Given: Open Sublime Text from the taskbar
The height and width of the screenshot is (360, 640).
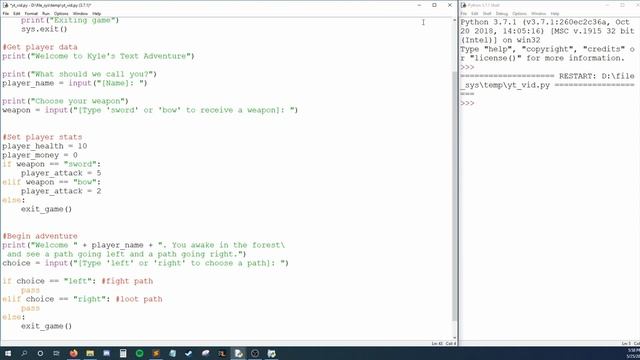Looking at the screenshot, I should click(156, 353).
